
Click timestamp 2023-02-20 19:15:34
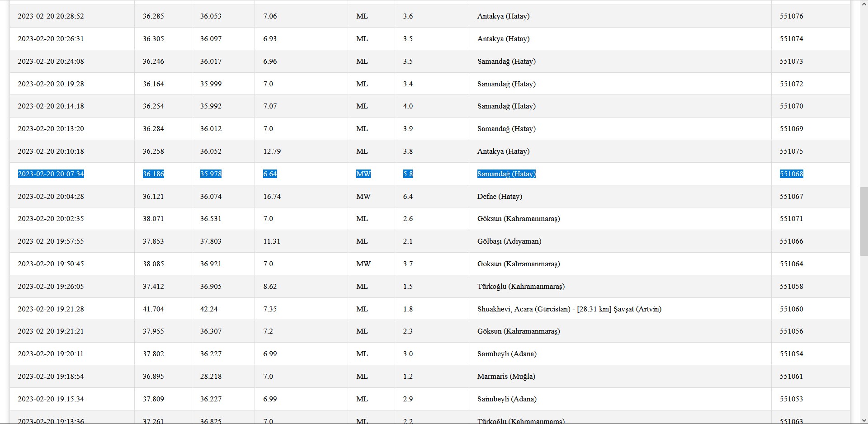point(51,399)
